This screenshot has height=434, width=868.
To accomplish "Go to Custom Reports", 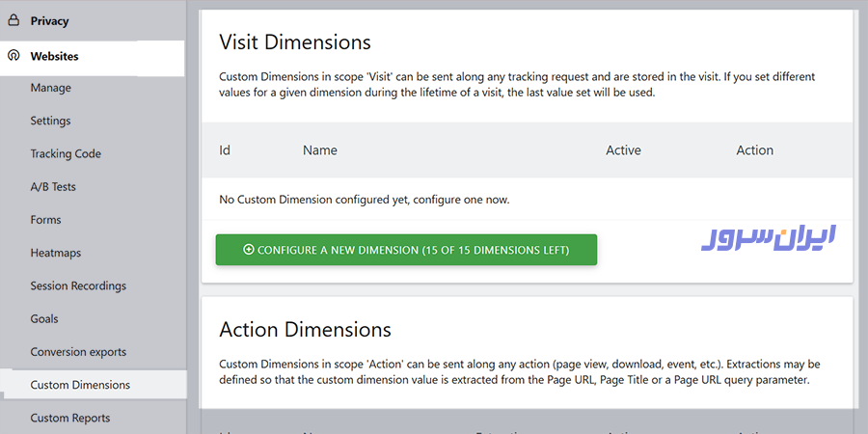I will 70,418.
